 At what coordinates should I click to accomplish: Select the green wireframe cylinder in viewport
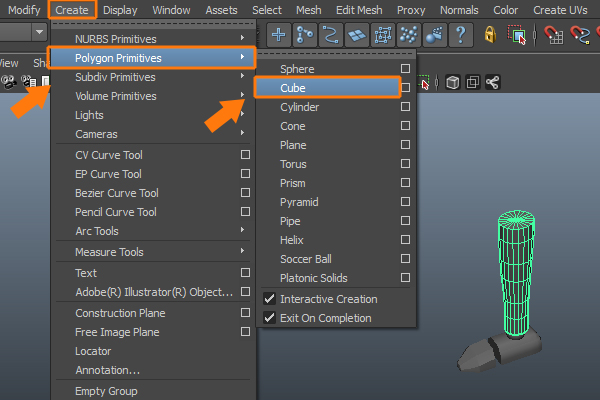(x=516, y=272)
